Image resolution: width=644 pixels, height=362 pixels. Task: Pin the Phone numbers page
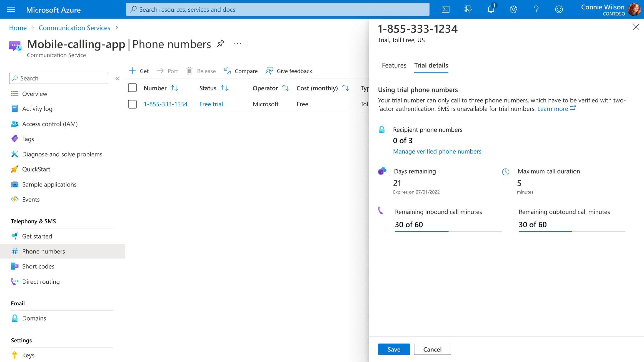pyautogui.click(x=221, y=44)
